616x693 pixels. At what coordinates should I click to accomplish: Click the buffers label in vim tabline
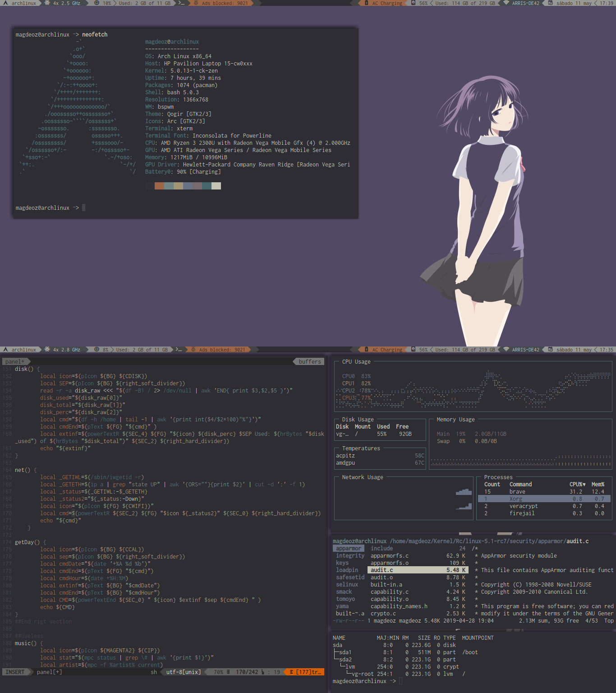click(310, 362)
